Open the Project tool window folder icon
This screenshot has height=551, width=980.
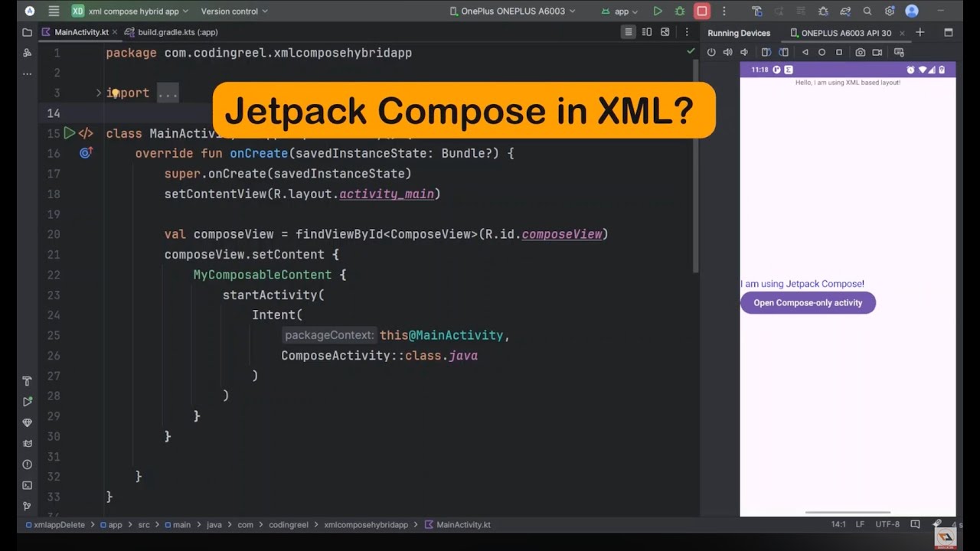point(28,32)
